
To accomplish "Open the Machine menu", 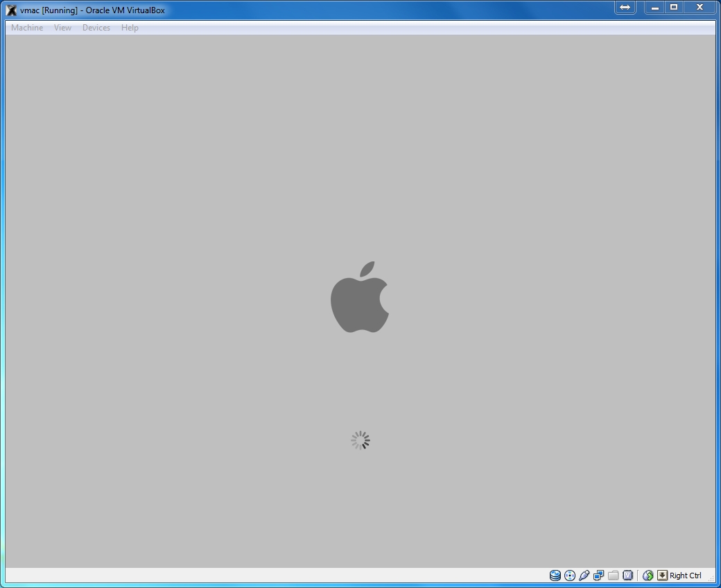I will 27,28.
